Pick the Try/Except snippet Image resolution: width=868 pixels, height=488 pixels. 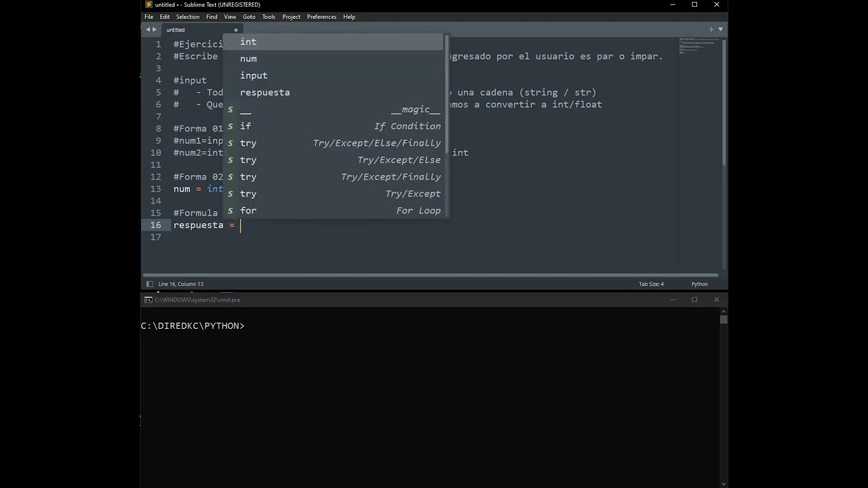(x=333, y=195)
